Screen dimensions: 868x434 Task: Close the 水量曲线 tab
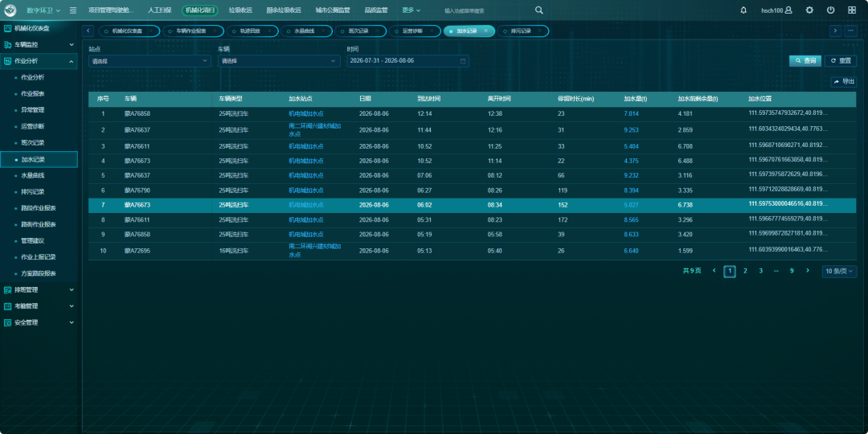pyautogui.click(x=324, y=31)
